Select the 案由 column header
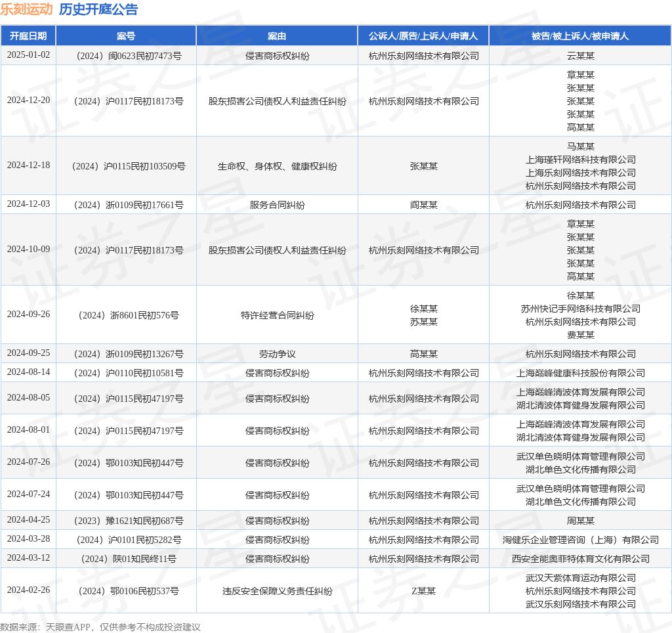The image size is (672, 633). tap(277, 36)
